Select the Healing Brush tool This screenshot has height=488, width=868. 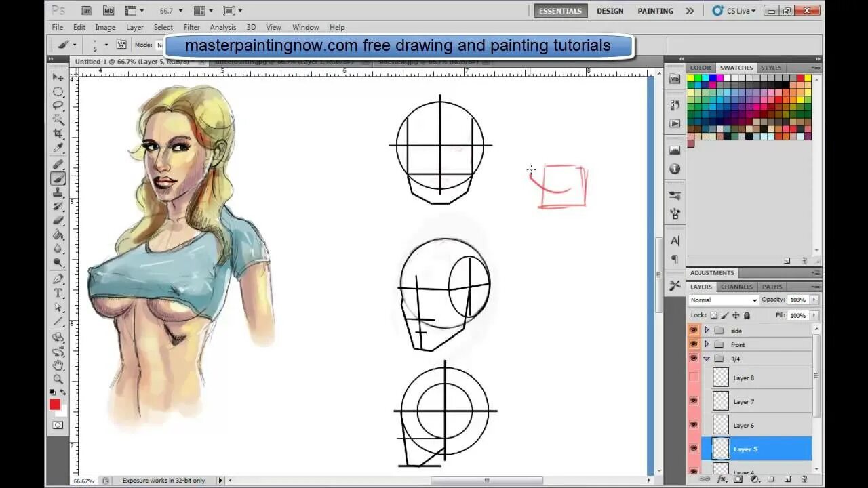pos(58,165)
